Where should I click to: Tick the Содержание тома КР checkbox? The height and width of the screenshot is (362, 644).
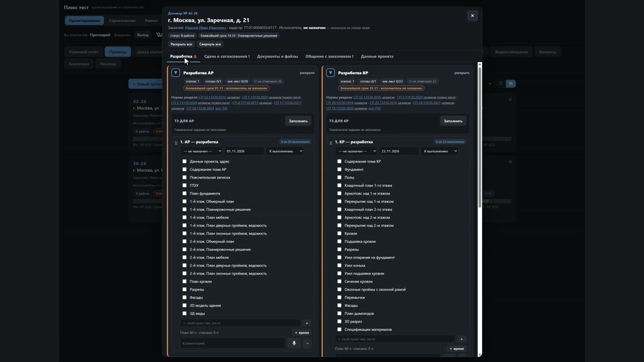[339, 161]
